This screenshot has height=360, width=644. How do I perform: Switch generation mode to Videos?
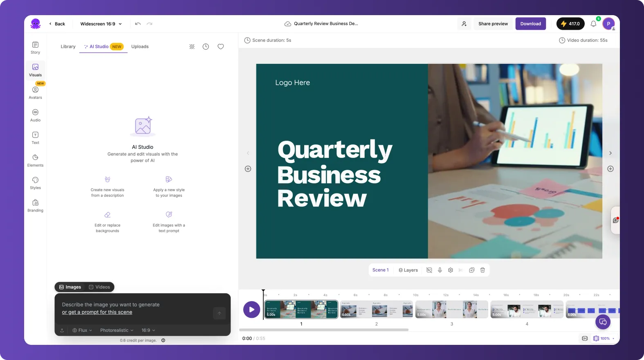[x=99, y=287]
